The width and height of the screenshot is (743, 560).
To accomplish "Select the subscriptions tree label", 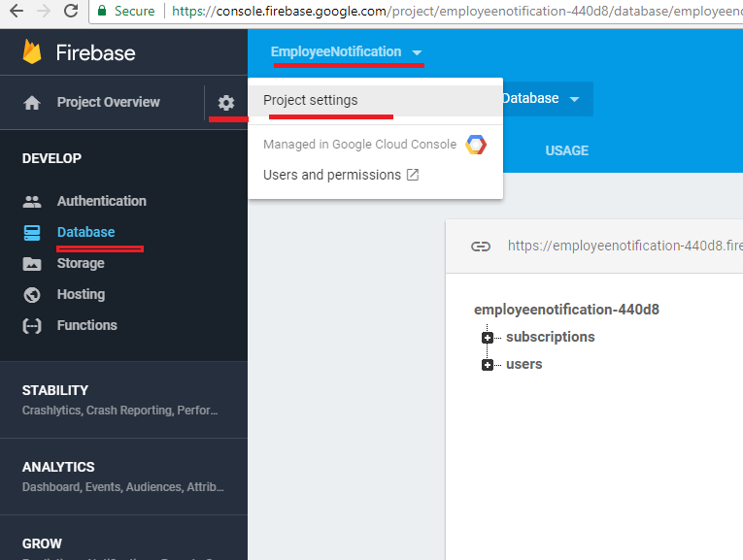I will [x=550, y=337].
